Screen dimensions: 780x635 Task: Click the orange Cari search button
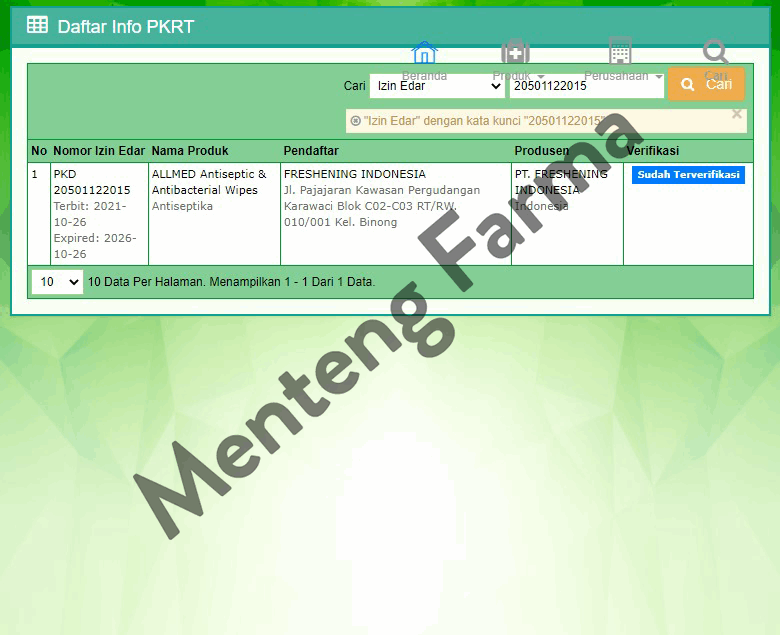(706, 85)
